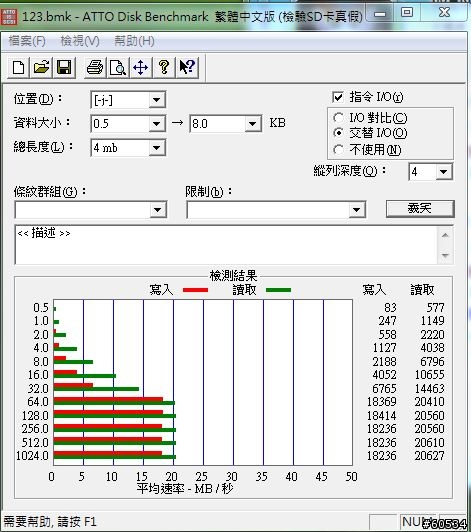Open a benchmark file via folder icon
The width and height of the screenshot is (471, 532).
click(x=41, y=67)
